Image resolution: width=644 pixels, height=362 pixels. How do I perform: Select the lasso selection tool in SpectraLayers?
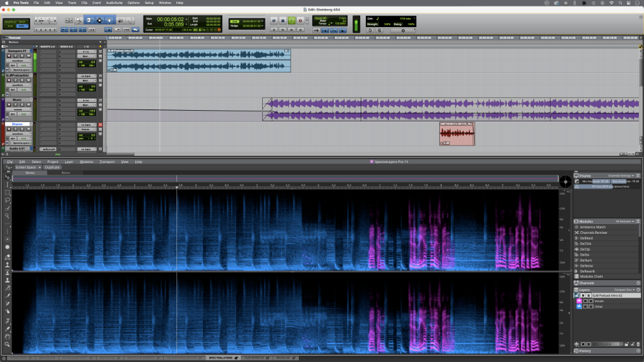pos(7,200)
